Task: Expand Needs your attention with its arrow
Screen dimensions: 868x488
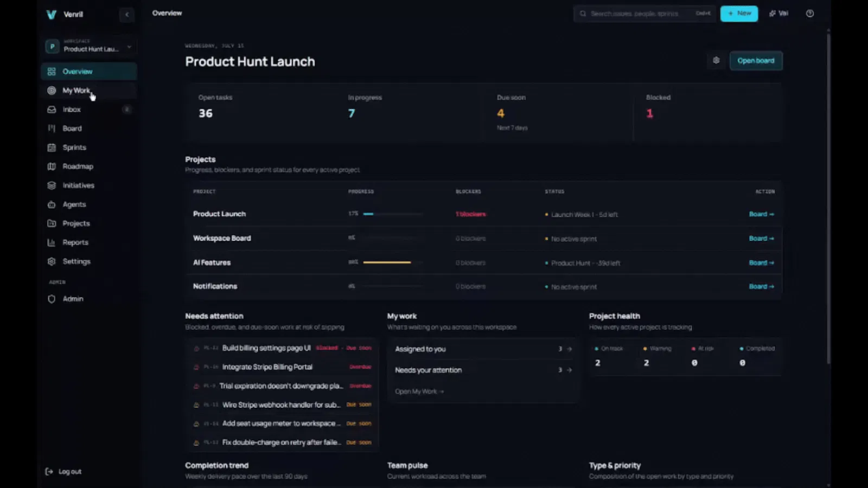Action: pyautogui.click(x=569, y=370)
